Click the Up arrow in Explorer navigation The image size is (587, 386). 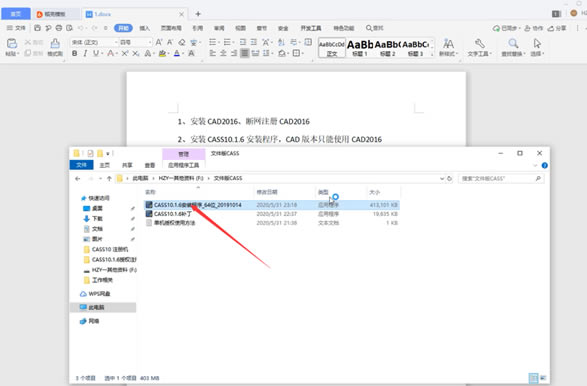[109, 179]
